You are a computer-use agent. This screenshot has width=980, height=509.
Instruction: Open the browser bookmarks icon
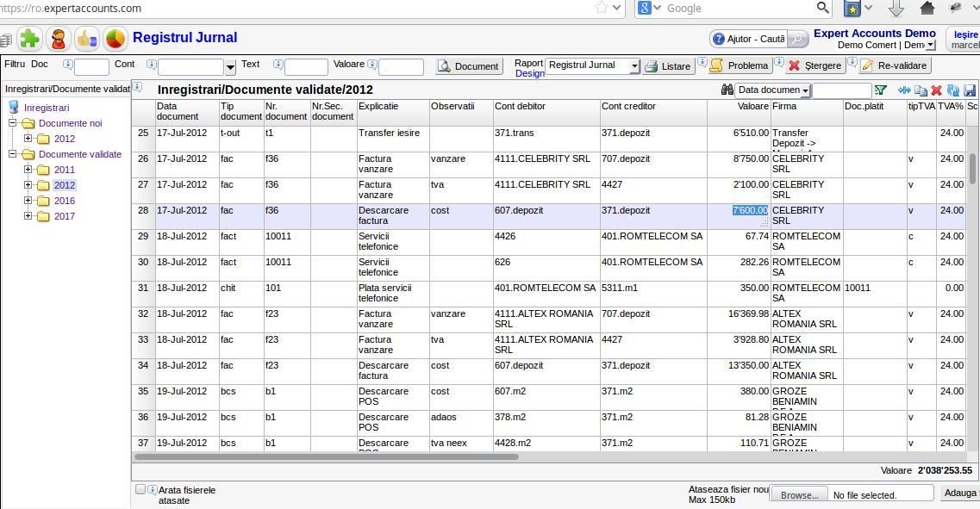click(852, 8)
